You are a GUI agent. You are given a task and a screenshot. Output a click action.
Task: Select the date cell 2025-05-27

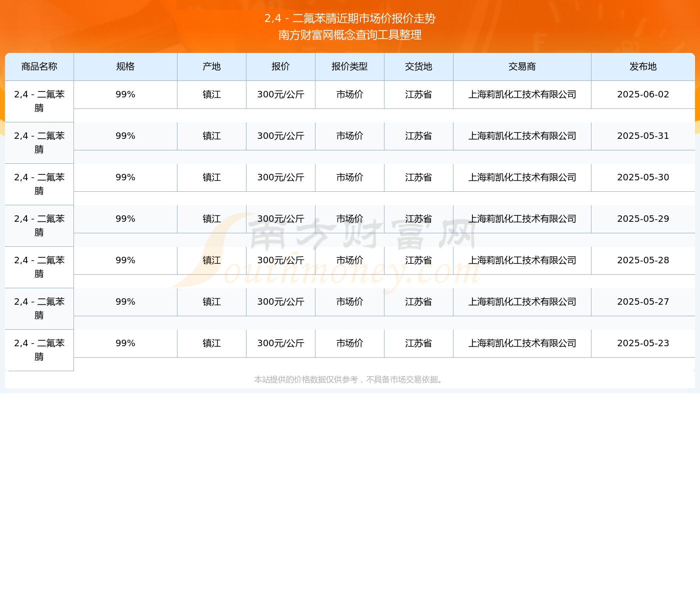(x=643, y=302)
